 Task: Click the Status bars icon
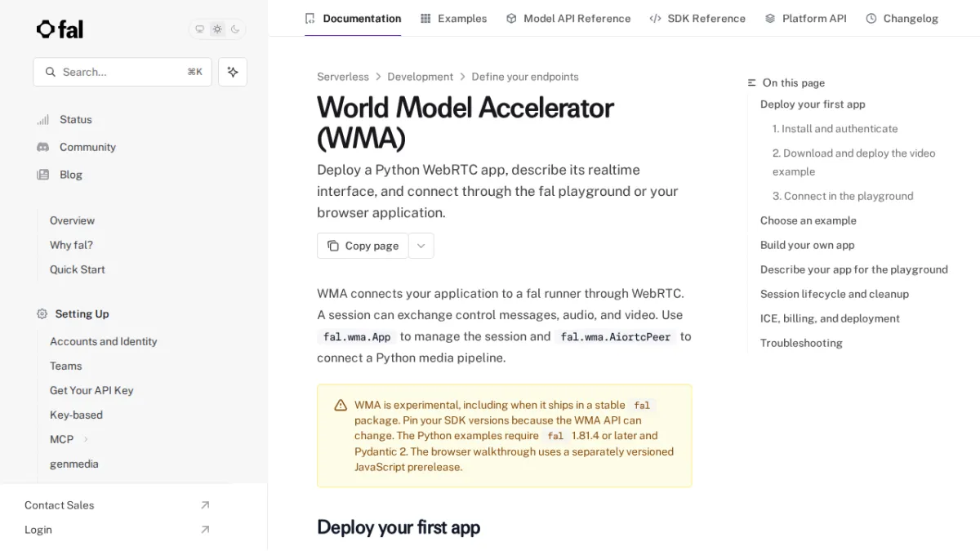point(42,119)
